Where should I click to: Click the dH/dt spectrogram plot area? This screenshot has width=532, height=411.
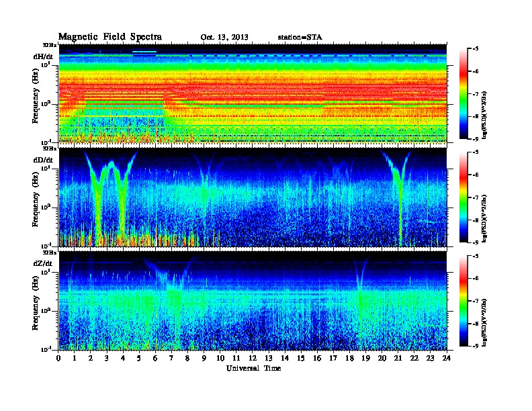pos(253,93)
